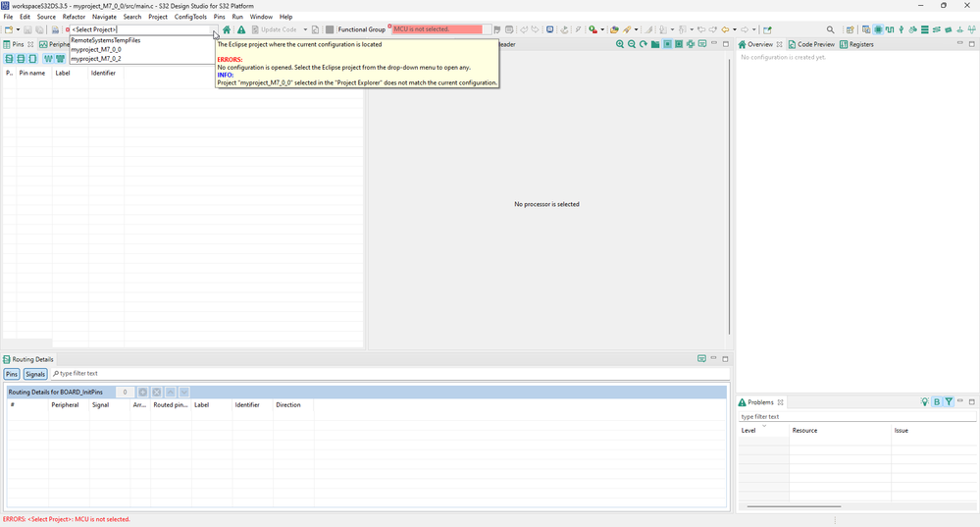Switch to the Pins tab
Screen dimensions: 980x527
(18, 44)
